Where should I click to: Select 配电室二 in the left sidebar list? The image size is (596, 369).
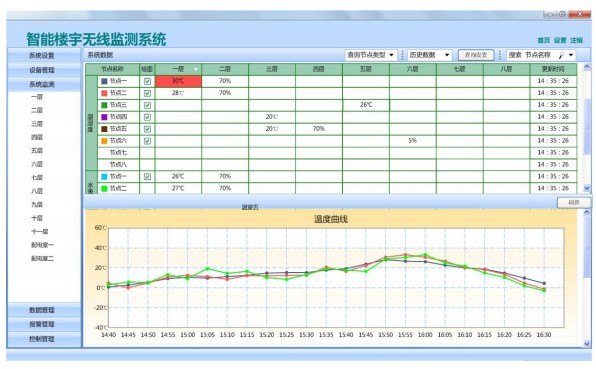tap(42, 258)
